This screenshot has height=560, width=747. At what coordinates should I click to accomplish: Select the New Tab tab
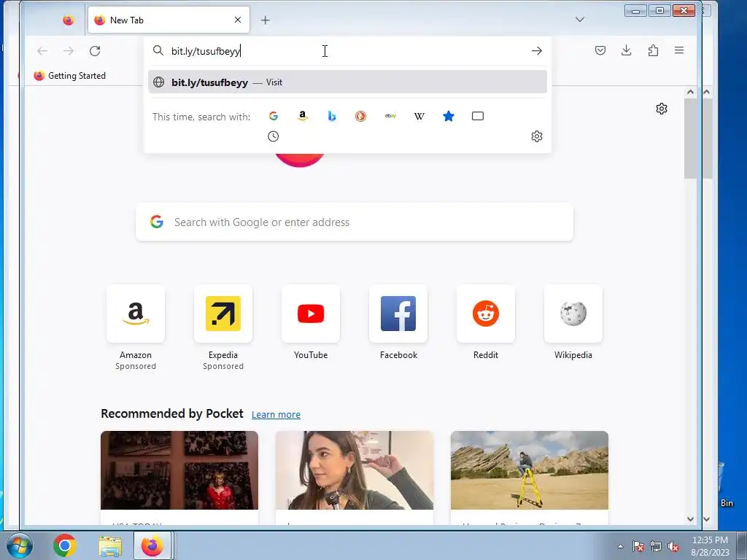pos(169,20)
